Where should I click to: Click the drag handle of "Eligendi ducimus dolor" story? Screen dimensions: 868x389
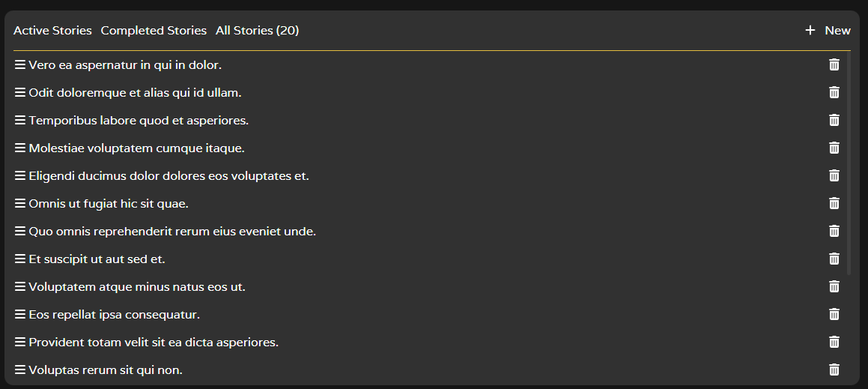(x=20, y=175)
